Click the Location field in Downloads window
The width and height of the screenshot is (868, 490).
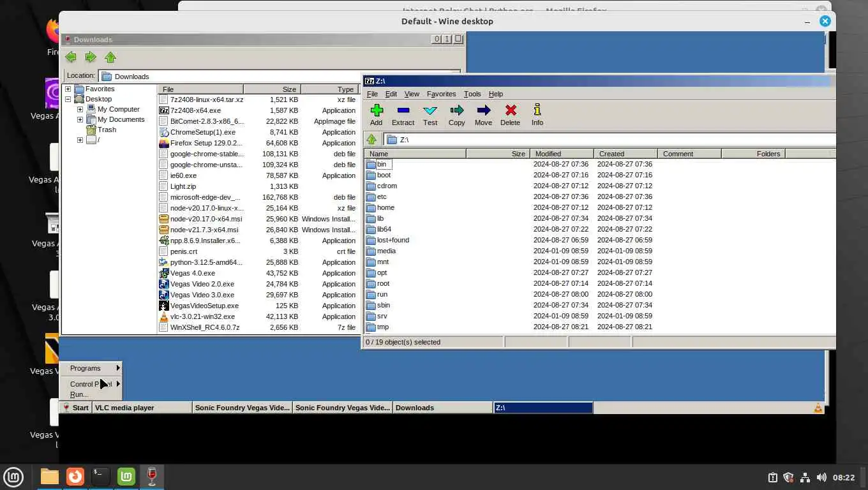pos(280,76)
